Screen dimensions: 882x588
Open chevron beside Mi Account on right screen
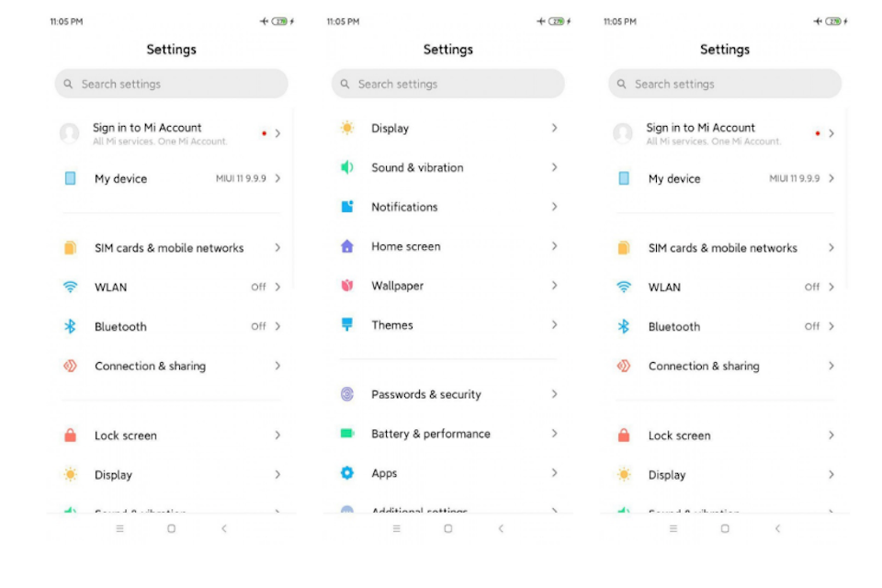831,133
